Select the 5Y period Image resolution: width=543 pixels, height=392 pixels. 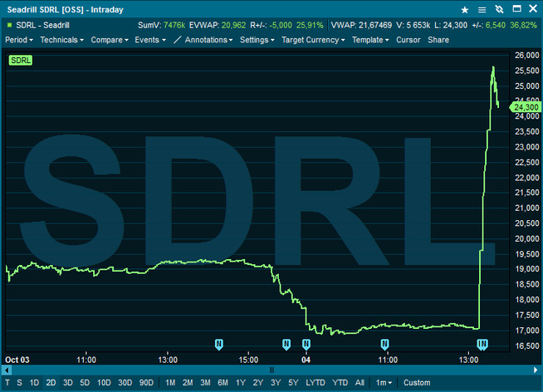[x=293, y=383]
